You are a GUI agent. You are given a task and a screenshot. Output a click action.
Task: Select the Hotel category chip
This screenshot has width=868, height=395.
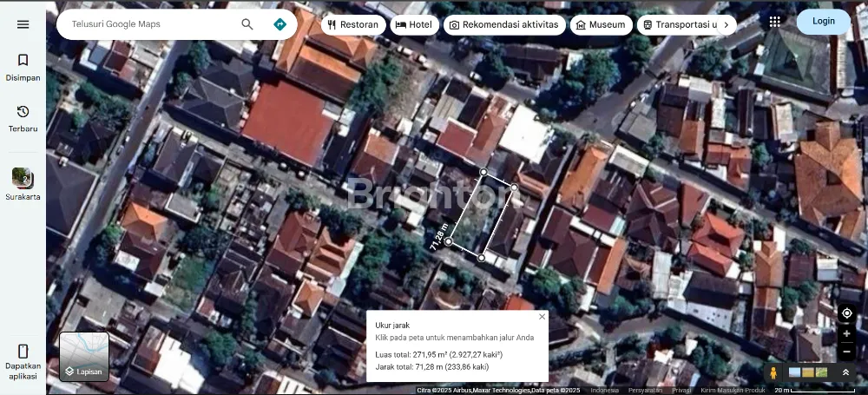pos(414,24)
